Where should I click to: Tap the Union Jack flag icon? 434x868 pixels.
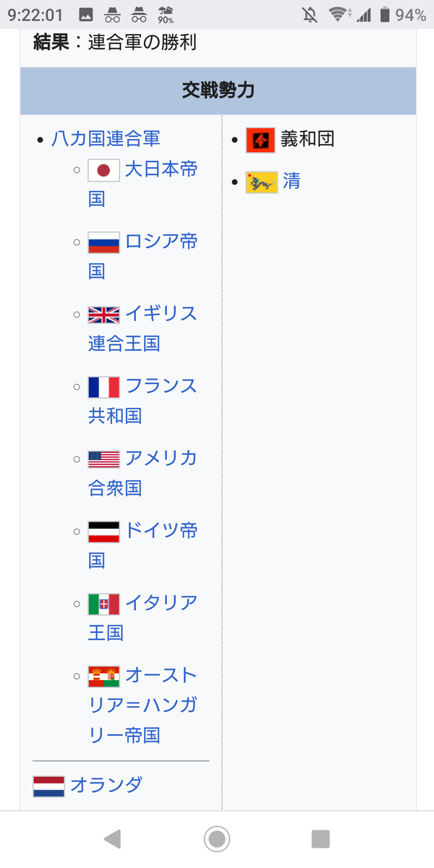point(103,315)
